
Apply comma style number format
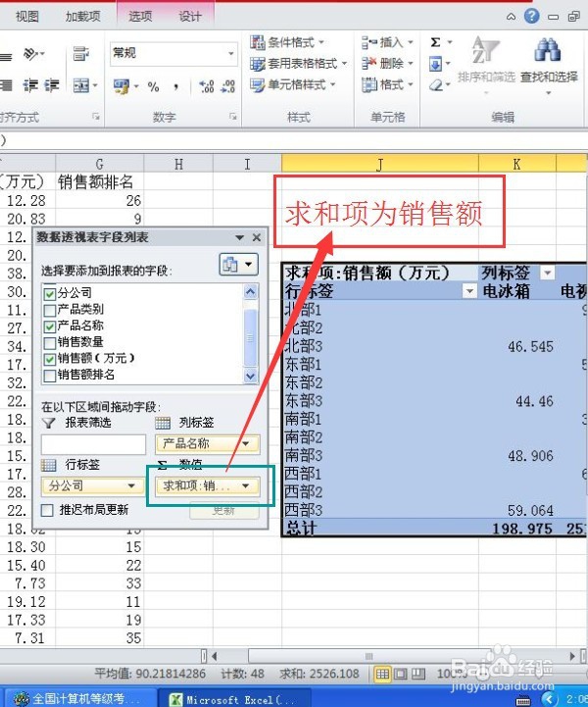point(176,86)
